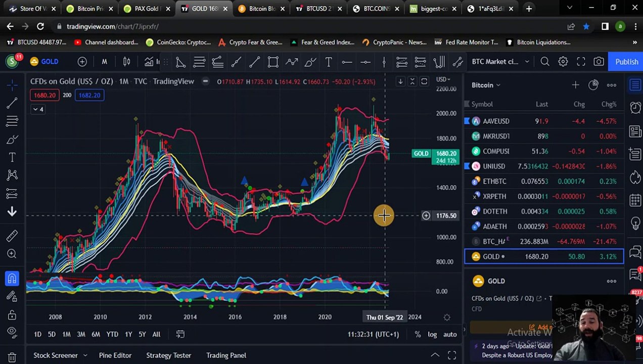Change the M timeframe interval
The width and height of the screenshot is (643, 364).
click(104, 62)
